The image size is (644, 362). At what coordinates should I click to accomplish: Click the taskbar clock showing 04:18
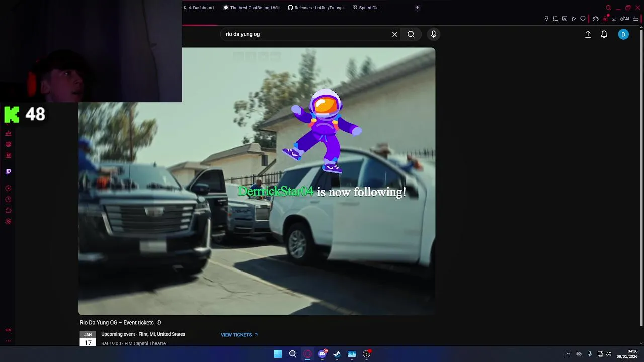tap(627, 354)
